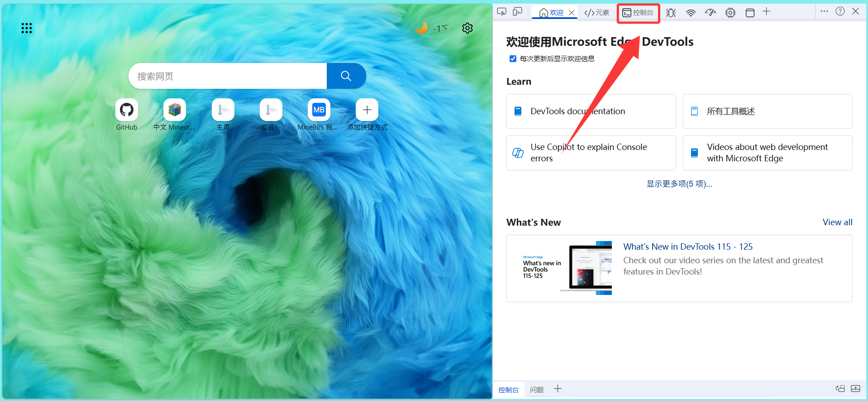
Task: Uncheck 每次更新后显示欢迎信息 checkbox
Action: [513, 58]
